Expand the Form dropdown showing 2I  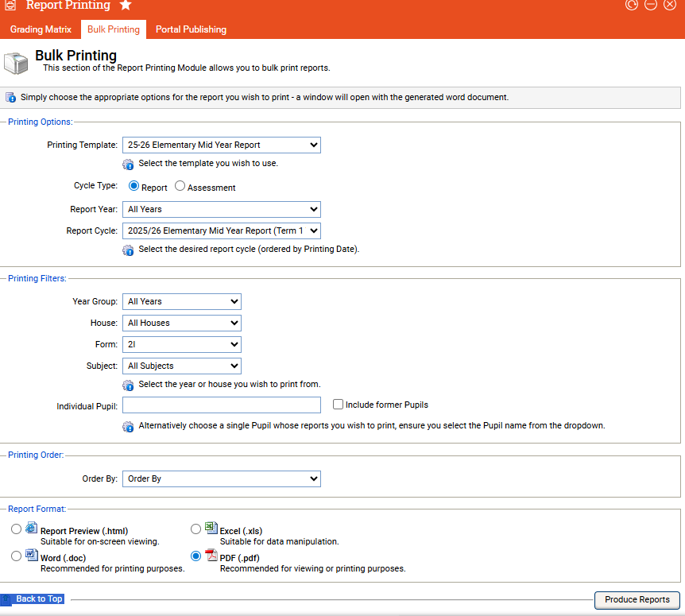tap(181, 344)
